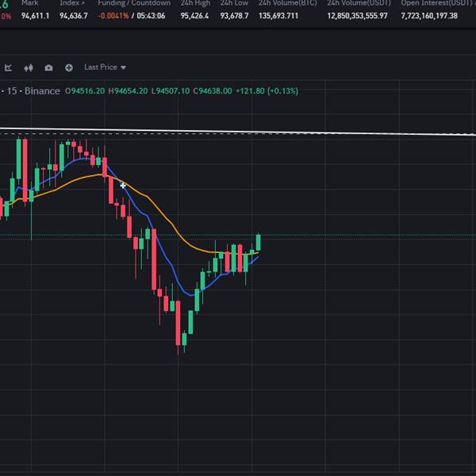Click the Open Interest value 7,723,160,197.38
Viewport: 476px width, 476px height.
(429, 16)
